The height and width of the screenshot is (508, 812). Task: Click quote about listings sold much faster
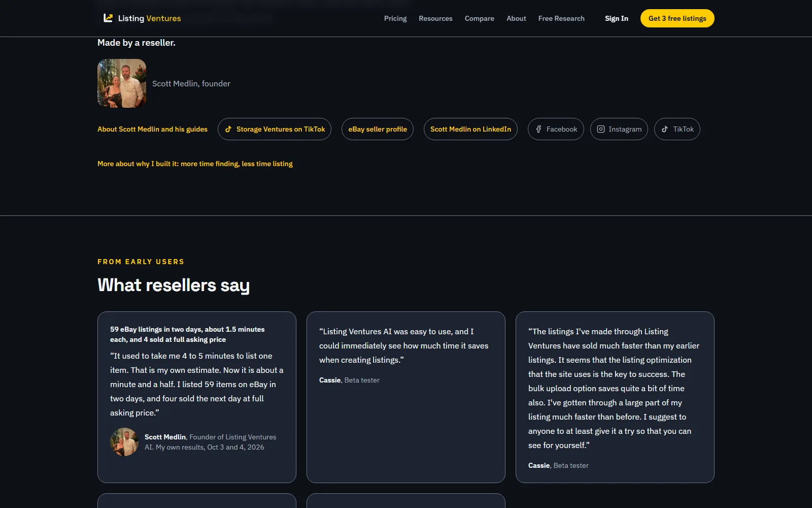[614, 388]
